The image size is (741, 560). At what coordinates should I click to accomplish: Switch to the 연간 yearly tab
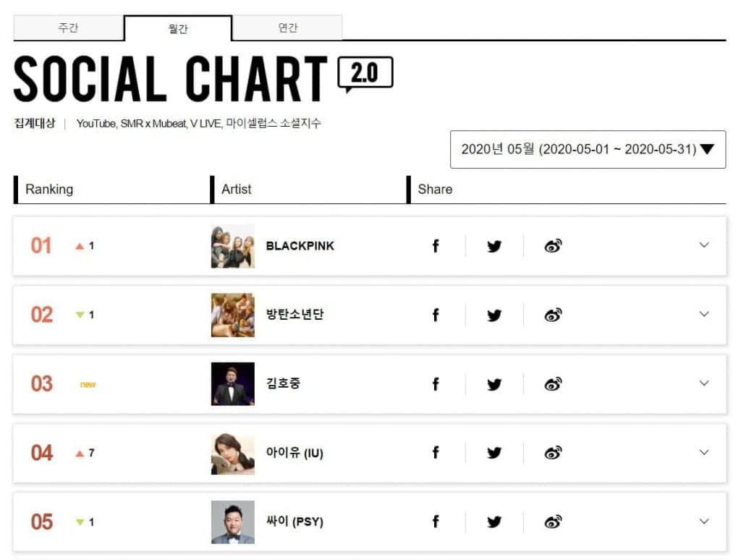(288, 28)
